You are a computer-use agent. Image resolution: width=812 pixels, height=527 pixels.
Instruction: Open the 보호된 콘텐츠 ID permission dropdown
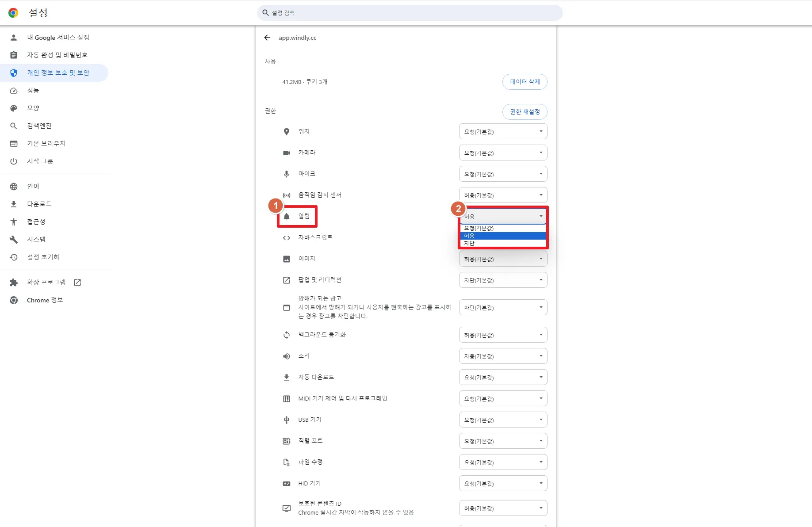tap(503, 508)
